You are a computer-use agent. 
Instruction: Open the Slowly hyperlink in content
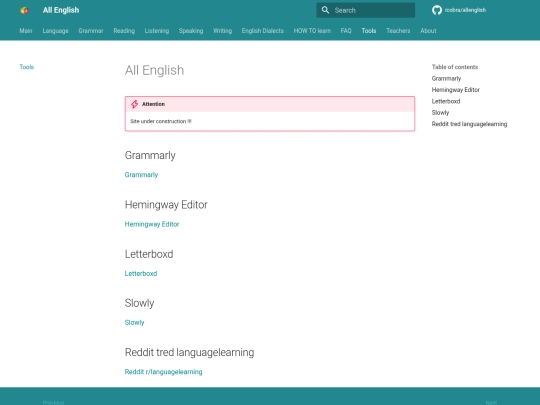pyautogui.click(x=134, y=323)
